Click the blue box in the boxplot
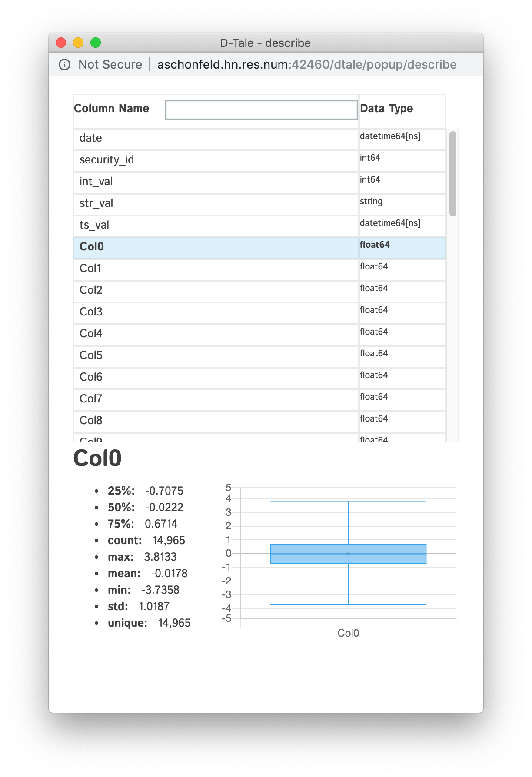The height and width of the screenshot is (777, 532). pyautogui.click(x=348, y=554)
